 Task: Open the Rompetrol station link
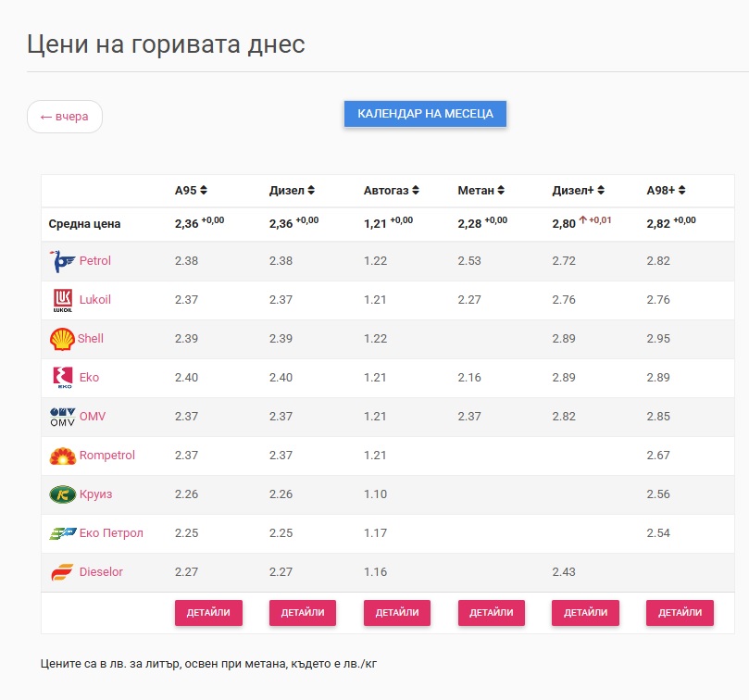tap(107, 455)
